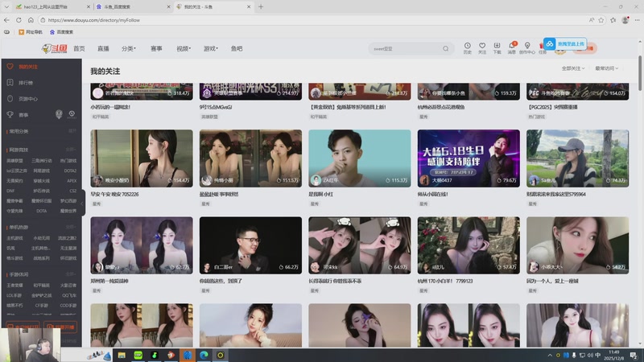Open the 最常访问 sort dropdown

pyautogui.click(x=607, y=68)
